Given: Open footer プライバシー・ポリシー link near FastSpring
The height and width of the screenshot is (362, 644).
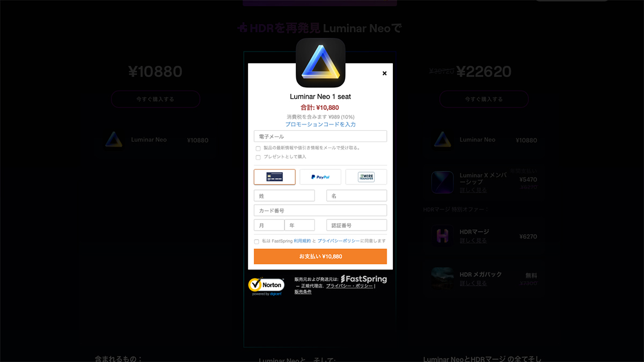Looking at the screenshot, I should point(349,286).
